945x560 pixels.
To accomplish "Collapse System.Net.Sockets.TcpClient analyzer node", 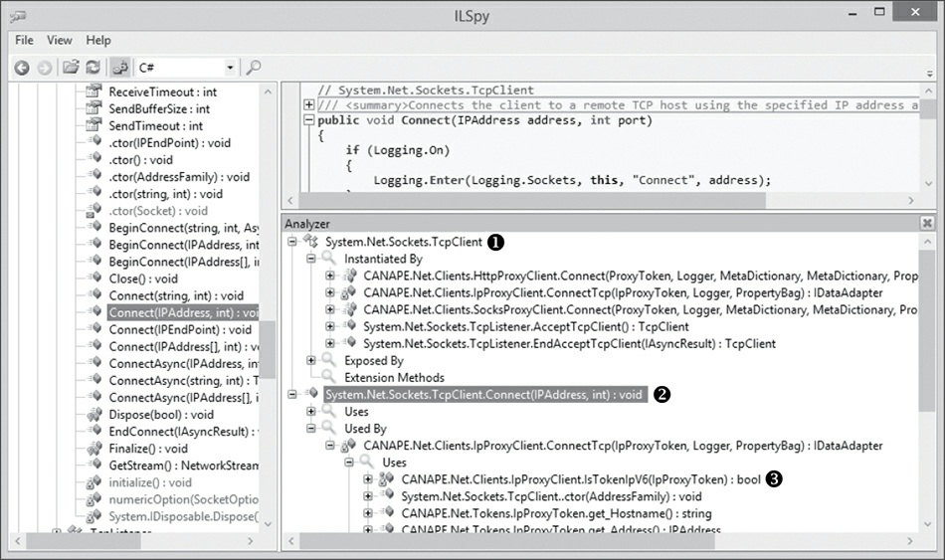I will point(292,242).
